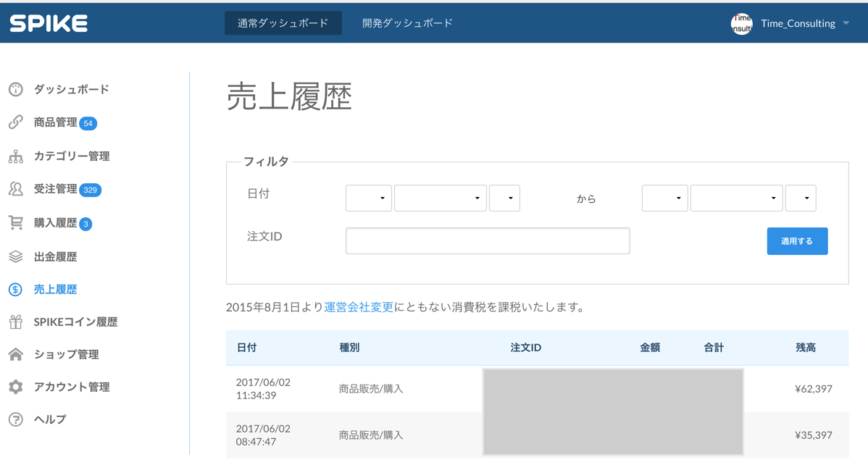The width and height of the screenshot is (868, 465).
Task: Go to ダッシュボード in sidebar
Action: coord(72,89)
